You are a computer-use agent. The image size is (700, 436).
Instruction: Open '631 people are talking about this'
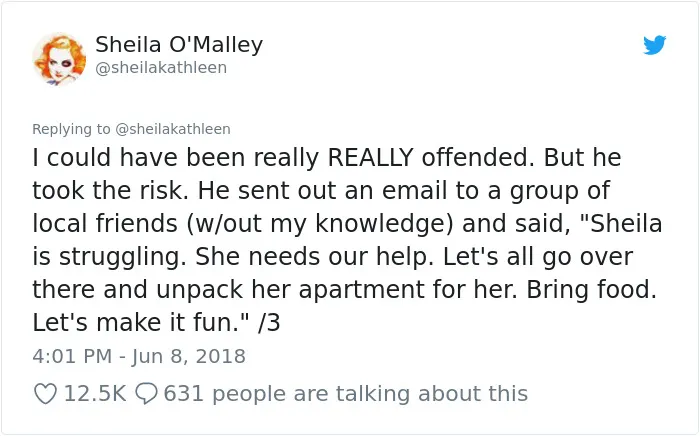(346, 394)
